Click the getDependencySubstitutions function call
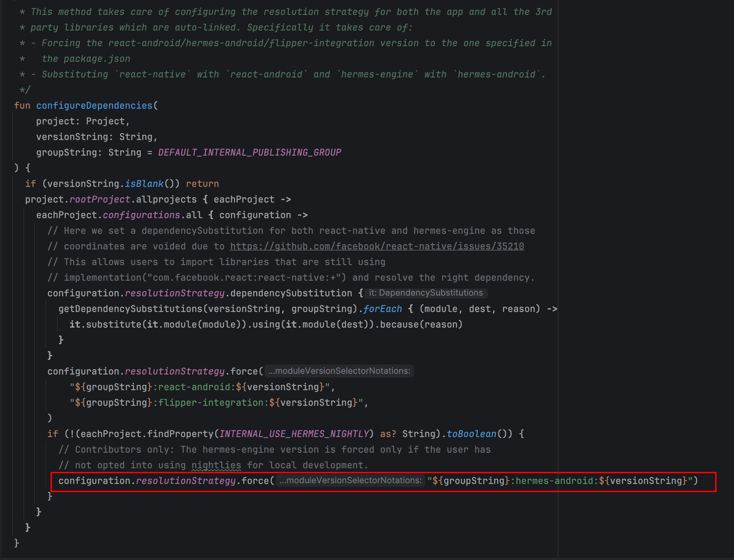Image resolution: width=734 pixels, height=560 pixels. click(130, 309)
